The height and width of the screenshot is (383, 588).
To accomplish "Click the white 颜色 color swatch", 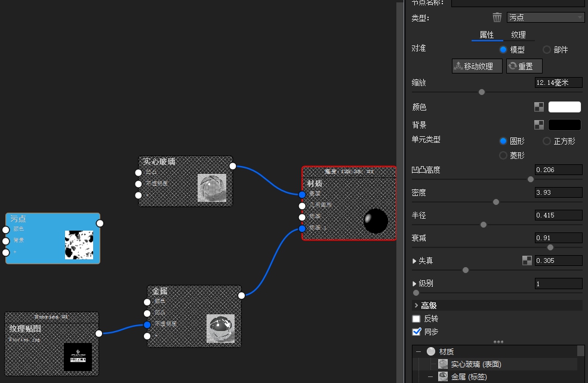I will coord(564,106).
